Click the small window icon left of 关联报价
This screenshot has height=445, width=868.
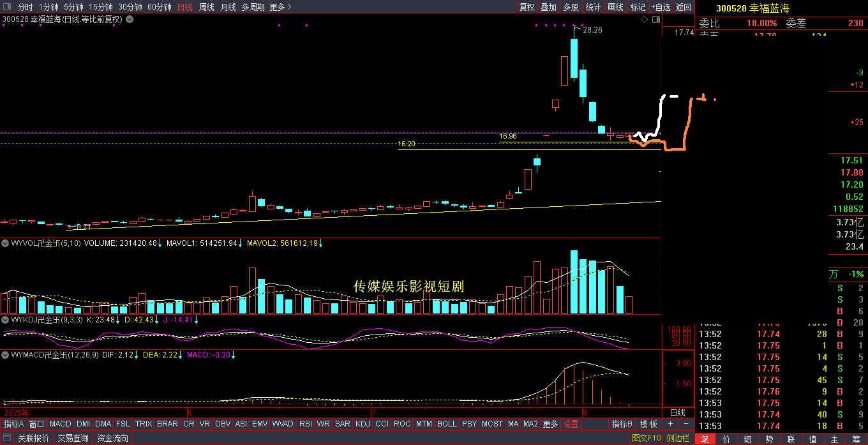[x=7, y=439]
